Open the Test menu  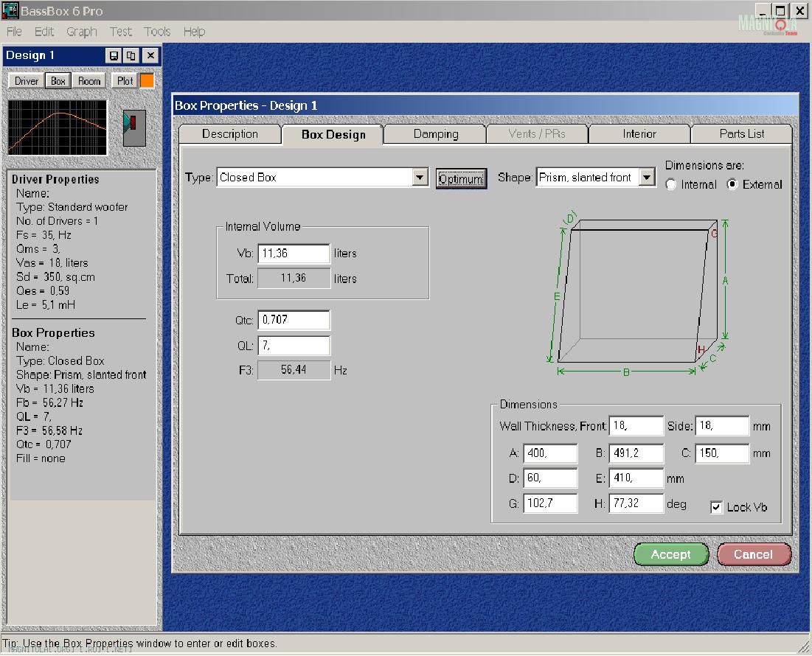click(x=121, y=32)
